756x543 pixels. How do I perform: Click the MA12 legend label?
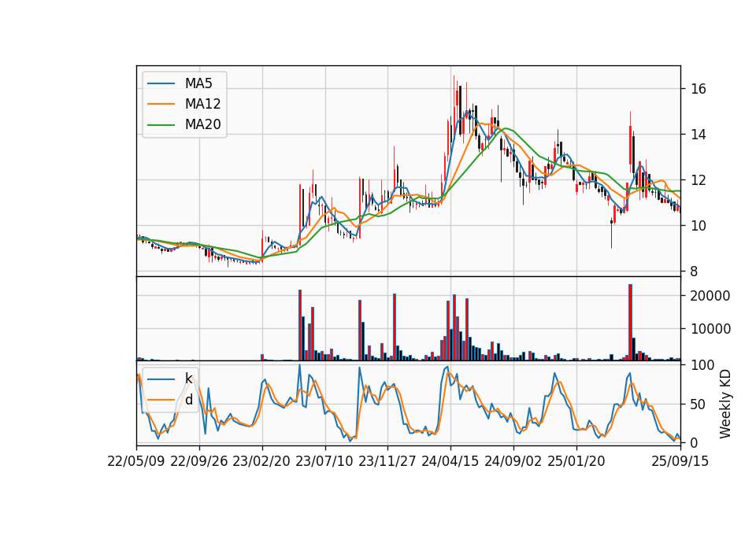202,104
